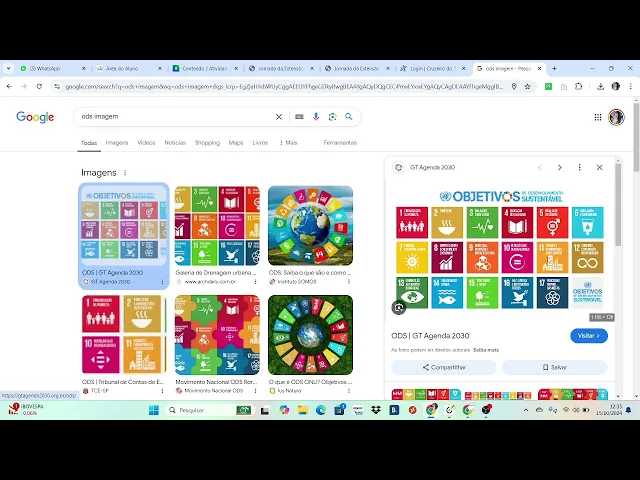The image size is (640, 480).
Task: Open Dropbox from taskbar
Action: [x=376, y=410]
